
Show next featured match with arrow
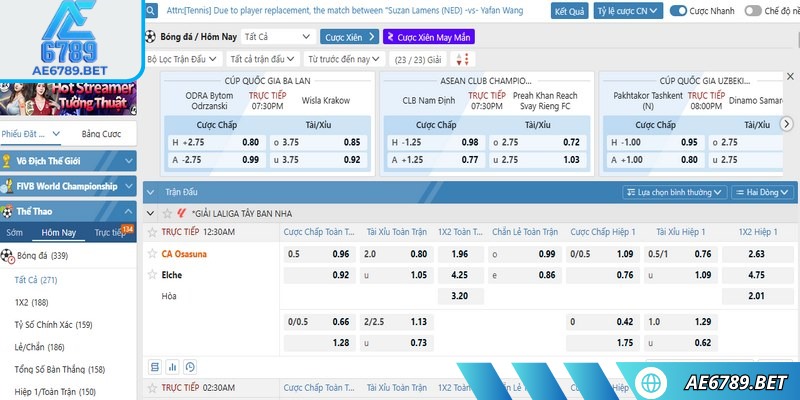(787, 123)
